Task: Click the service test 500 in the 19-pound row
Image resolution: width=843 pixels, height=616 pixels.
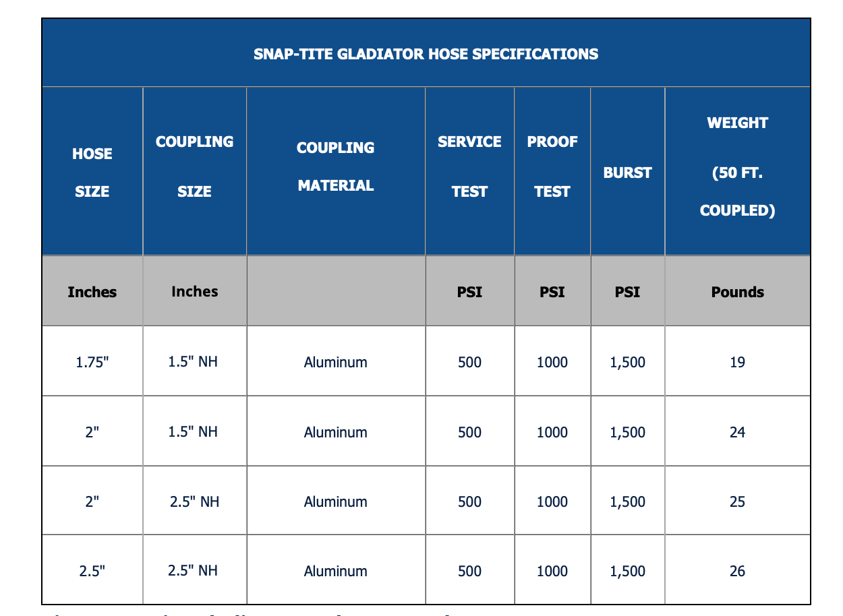Action: point(469,362)
